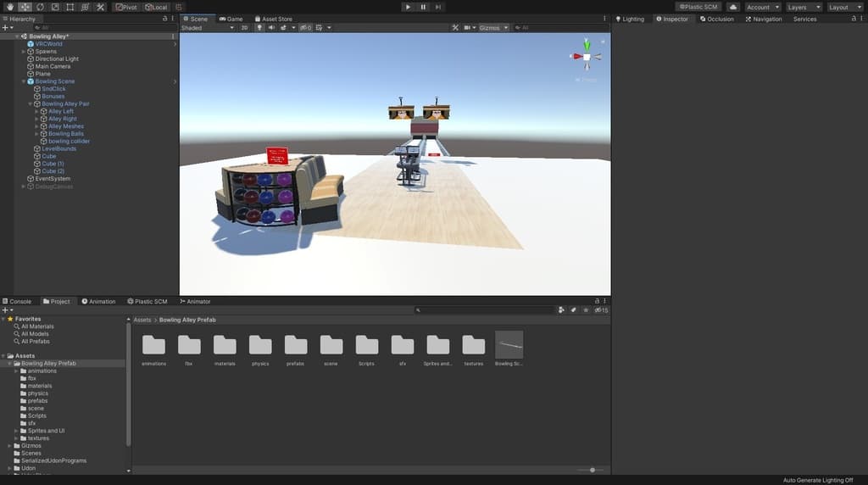Open the custom editor tools icon
This screenshot has height=485, width=868.
pyautogui.click(x=100, y=7)
